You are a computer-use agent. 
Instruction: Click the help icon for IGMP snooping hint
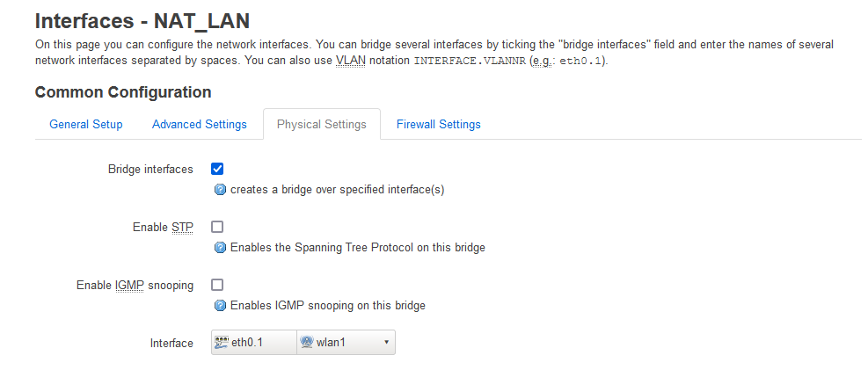221,306
